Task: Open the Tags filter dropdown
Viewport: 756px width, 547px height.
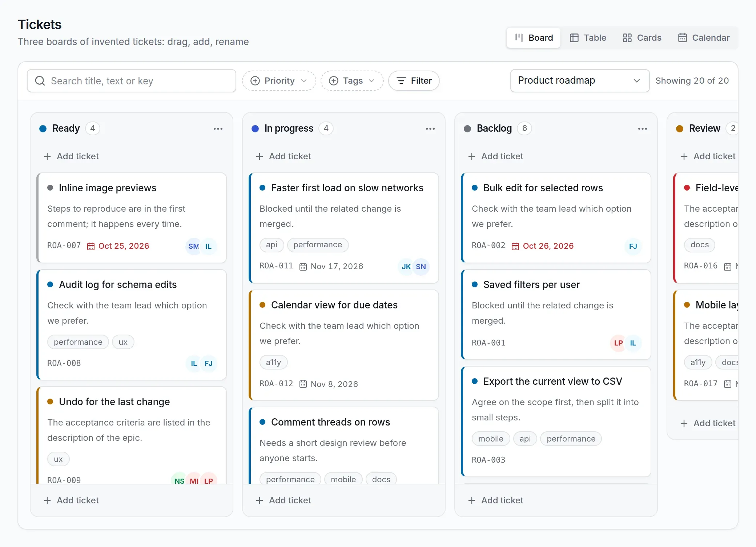Action: (352, 81)
